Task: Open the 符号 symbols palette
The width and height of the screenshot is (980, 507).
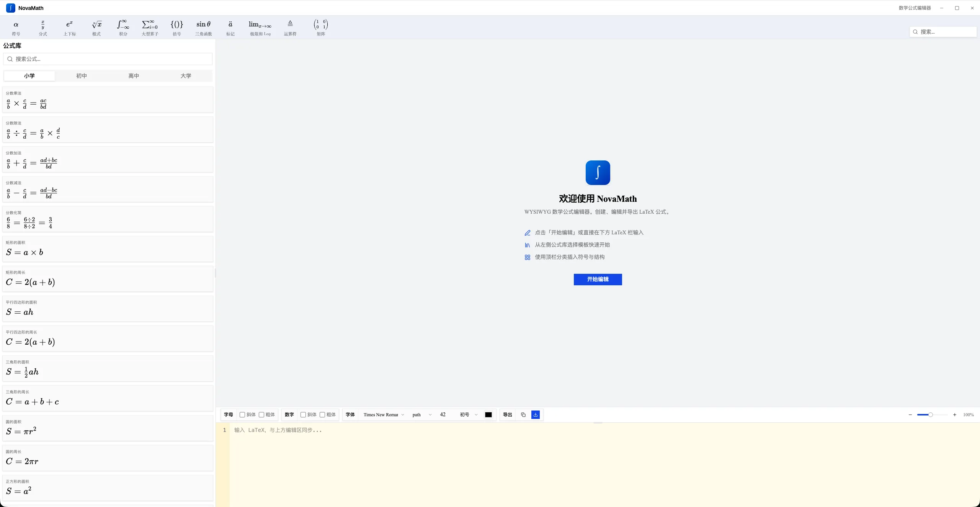Action: 16,28
